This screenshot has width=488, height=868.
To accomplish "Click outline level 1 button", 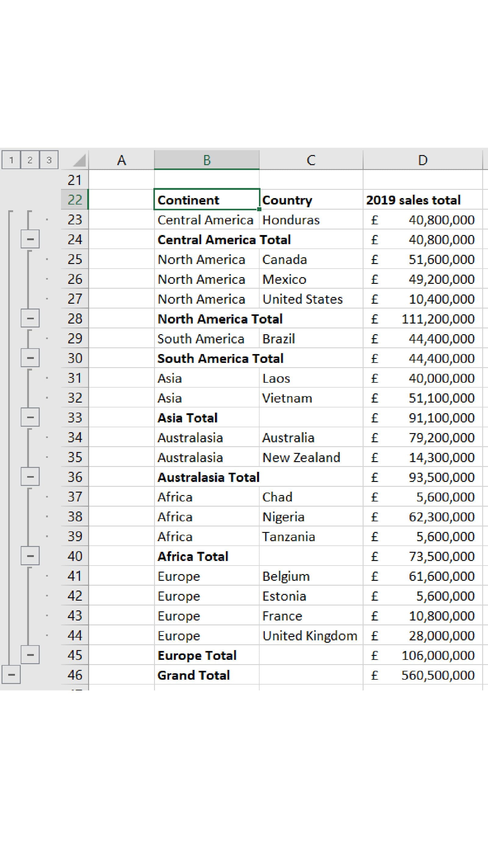I will coord(11,160).
